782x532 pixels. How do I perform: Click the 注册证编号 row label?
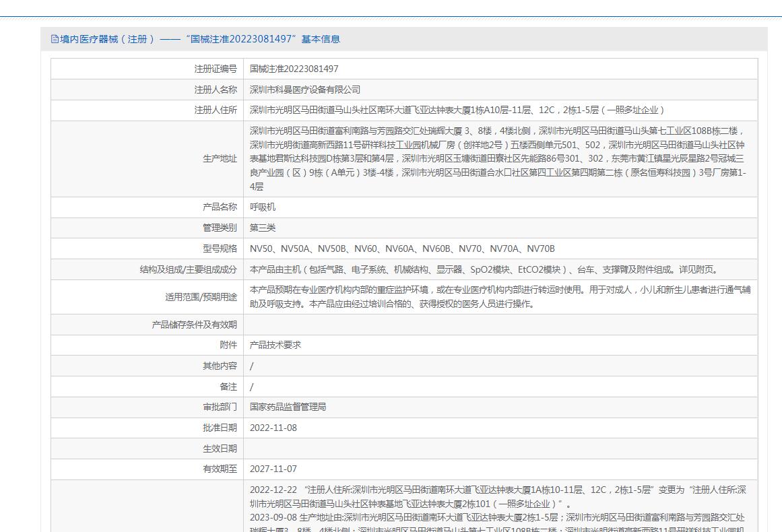[216, 69]
